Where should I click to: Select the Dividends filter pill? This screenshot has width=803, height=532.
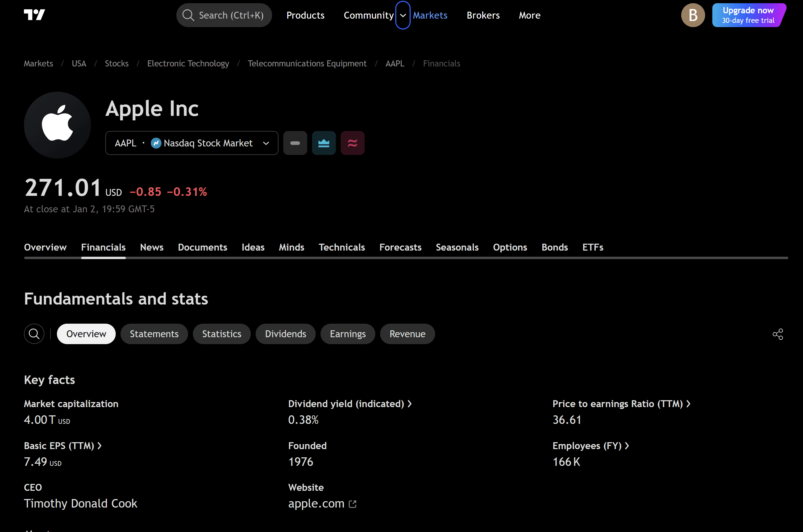click(x=286, y=334)
